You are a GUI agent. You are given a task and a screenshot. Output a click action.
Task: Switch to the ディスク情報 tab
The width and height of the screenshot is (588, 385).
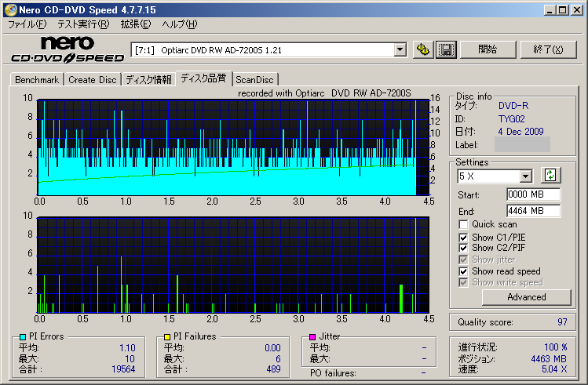click(x=148, y=80)
